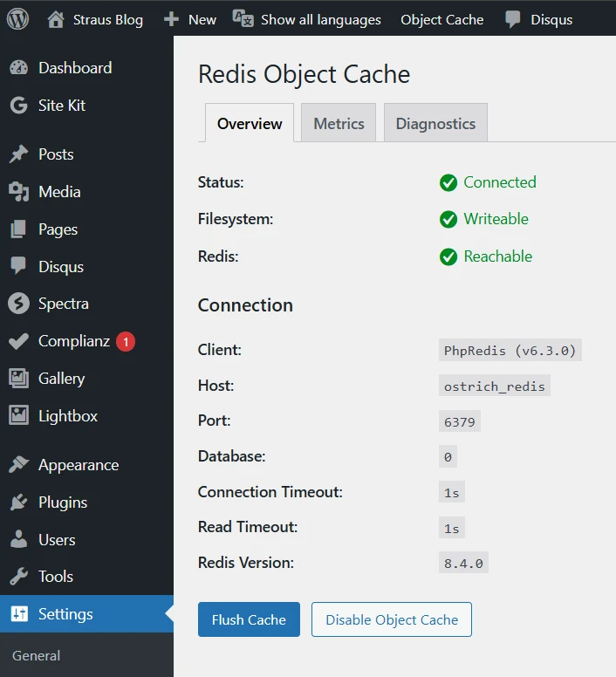This screenshot has height=677, width=616.
Task: Open the Complianz menu item
Action: pyautogui.click(x=74, y=341)
